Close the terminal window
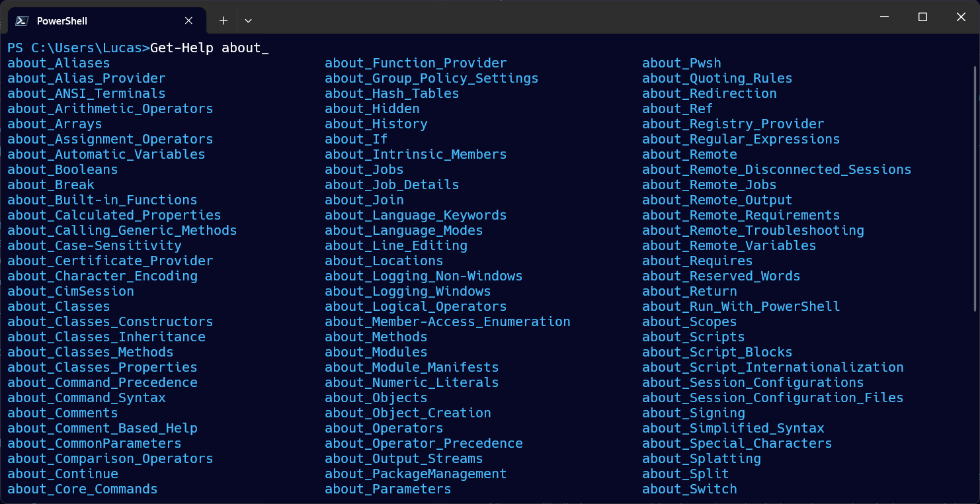Viewport: 980px width, 504px height. [x=961, y=17]
